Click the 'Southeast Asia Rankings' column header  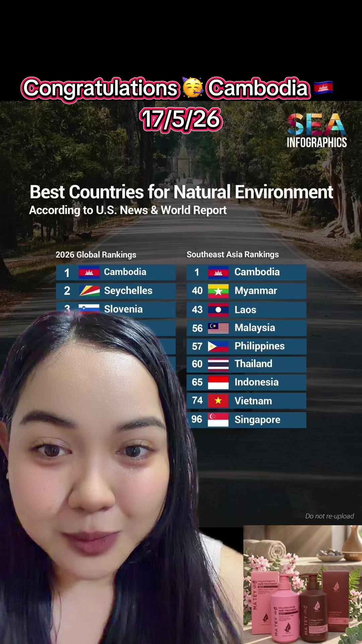click(233, 255)
